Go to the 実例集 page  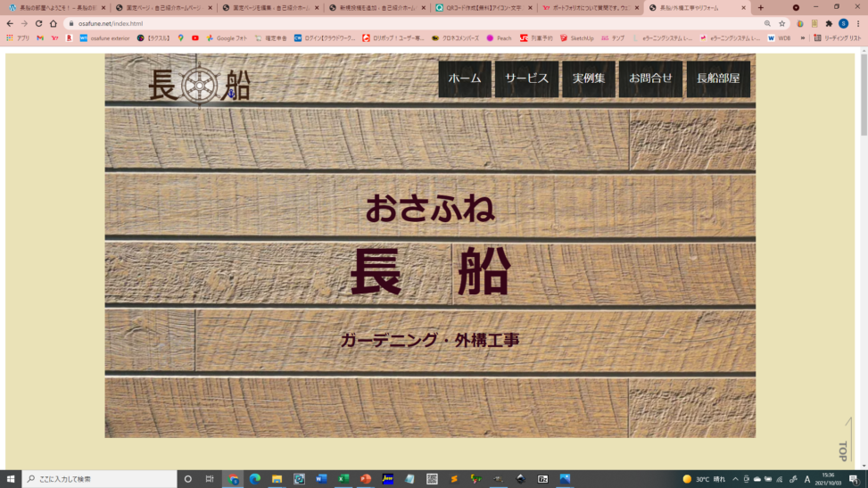(589, 79)
